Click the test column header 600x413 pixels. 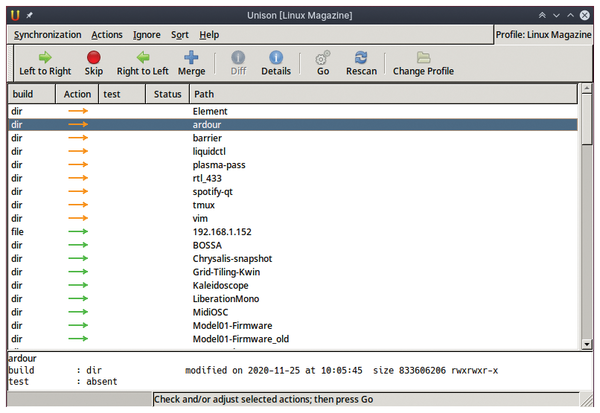tap(122, 94)
